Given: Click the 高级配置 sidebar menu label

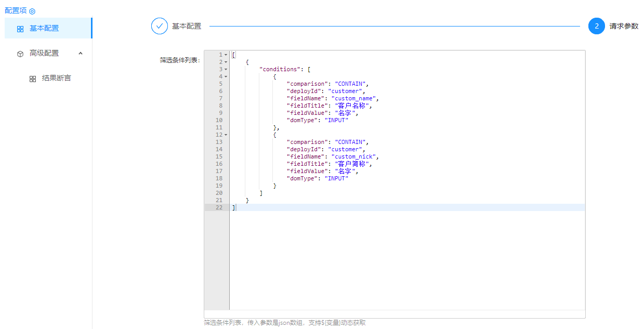Looking at the screenshot, I should pos(44,53).
